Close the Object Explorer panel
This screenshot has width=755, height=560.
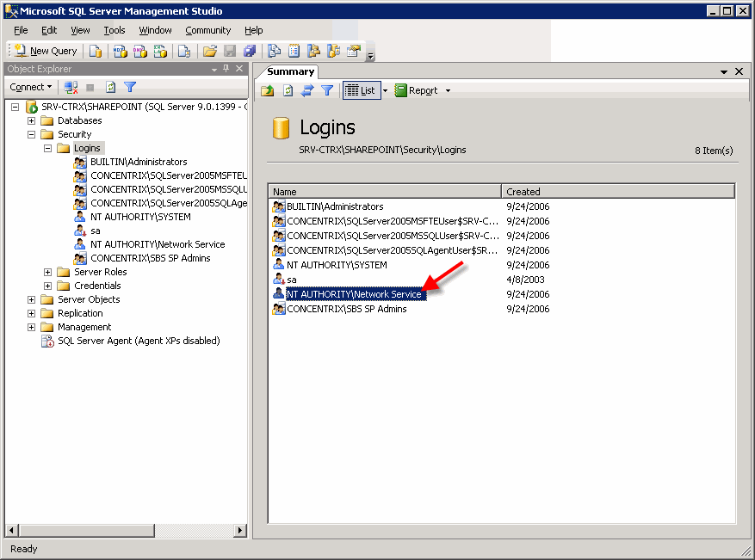click(239, 69)
